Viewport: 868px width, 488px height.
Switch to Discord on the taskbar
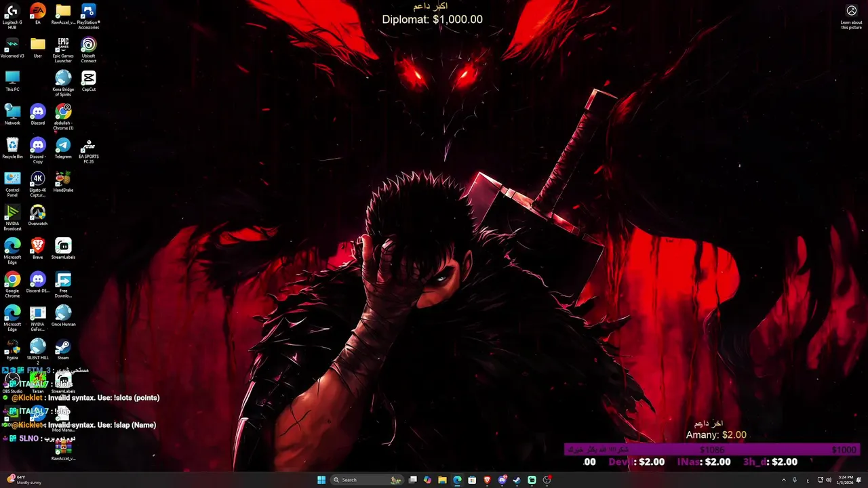(502, 480)
